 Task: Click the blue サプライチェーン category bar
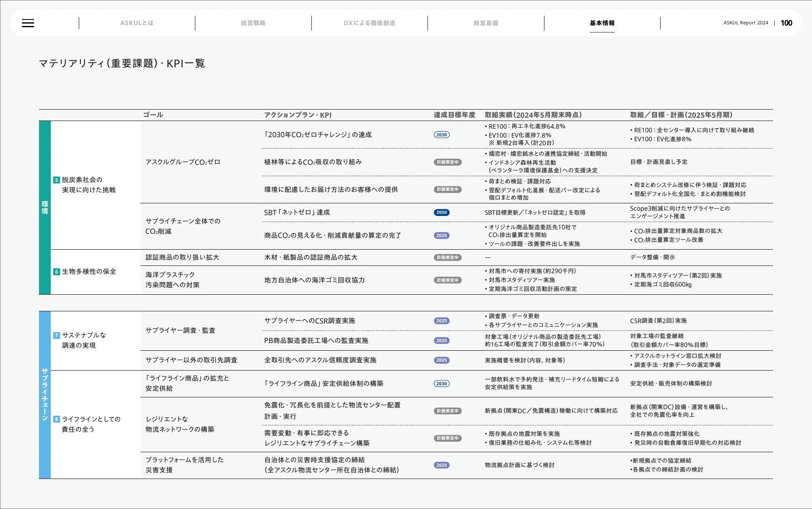click(45, 395)
